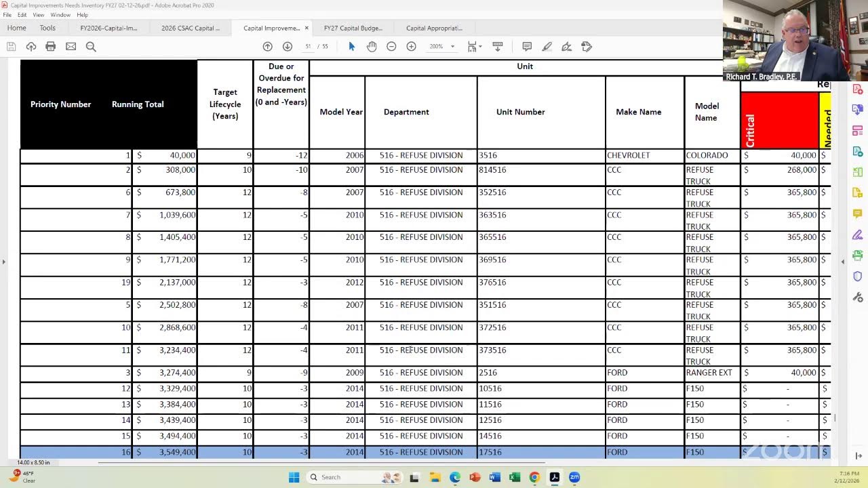Viewport: 868px width, 488px height.
Task: Open the find text magnifier icon
Action: (x=91, y=47)
